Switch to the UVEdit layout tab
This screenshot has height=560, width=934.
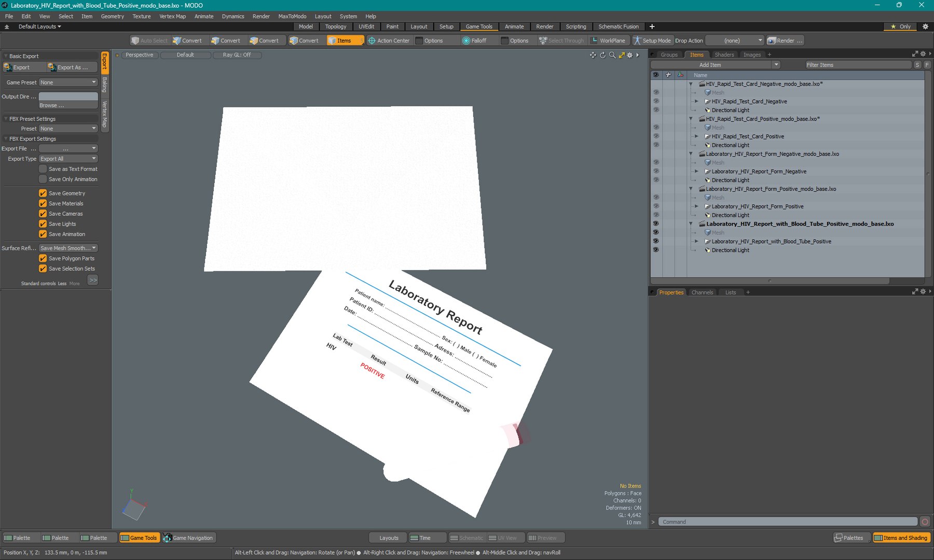pos(366,26)
